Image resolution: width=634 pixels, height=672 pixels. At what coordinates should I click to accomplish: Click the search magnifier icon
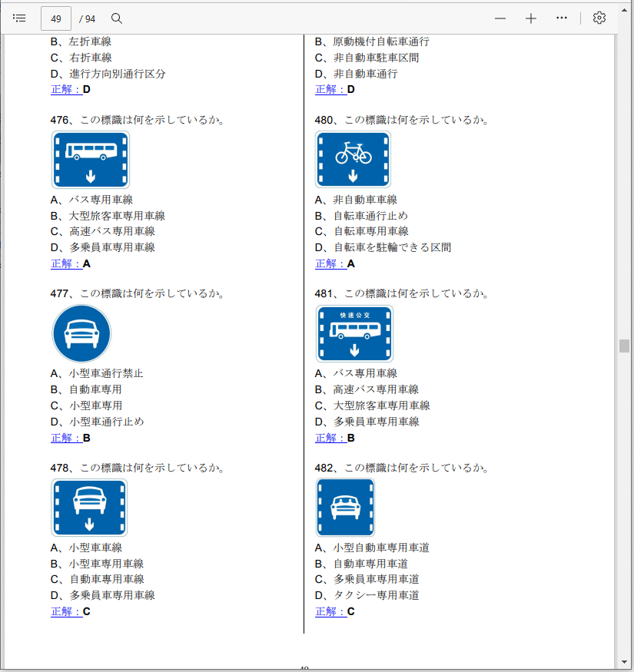(117, 18)
